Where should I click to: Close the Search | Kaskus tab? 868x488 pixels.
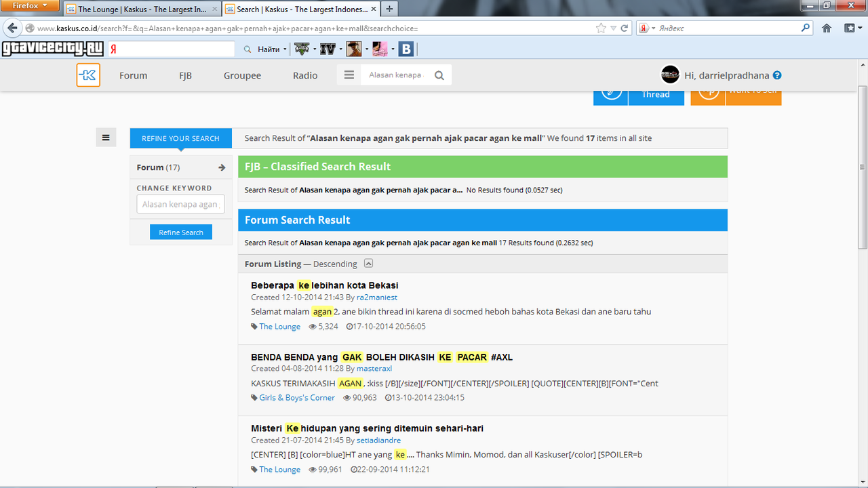point(374,9)
